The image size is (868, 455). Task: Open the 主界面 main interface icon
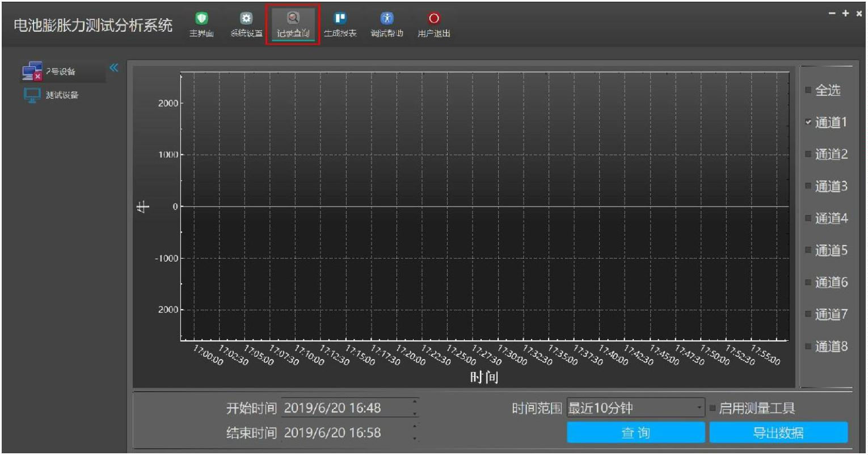(x=201, y=24)
